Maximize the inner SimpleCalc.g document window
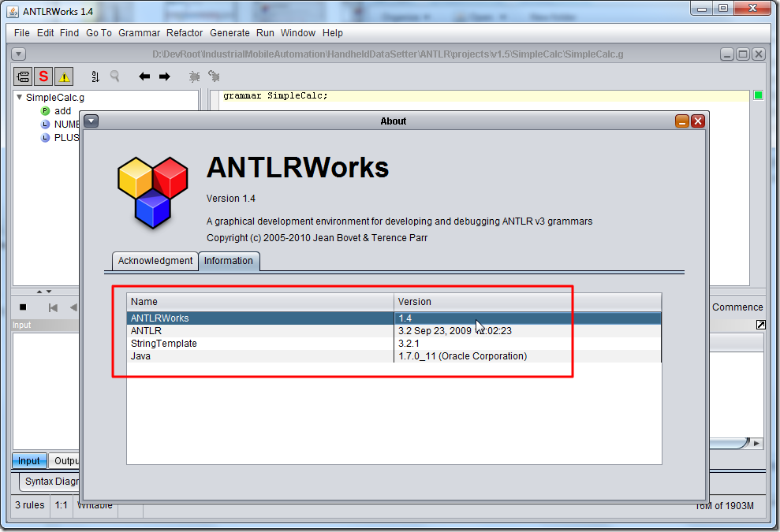780x532 pixels. 743,54
